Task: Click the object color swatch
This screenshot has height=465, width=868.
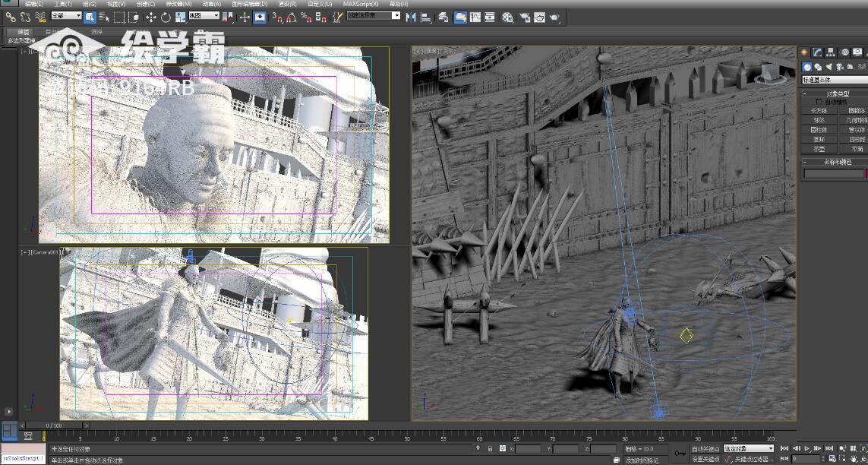Action: coord(866,173)
